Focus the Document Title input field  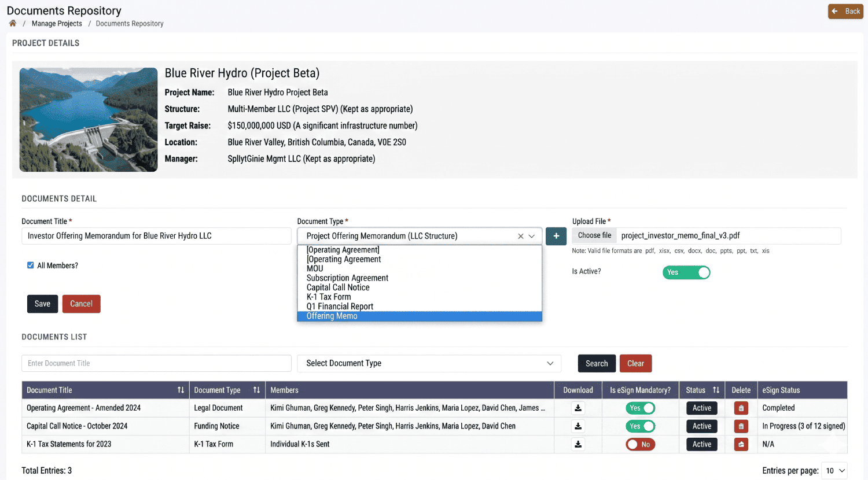point(156,236)
